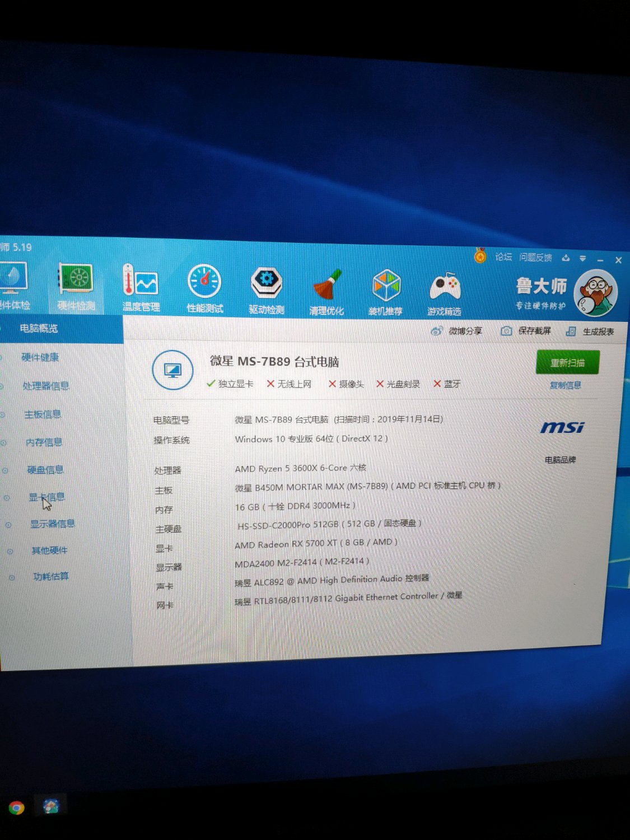Select 内存信息 in the sidebar
The width and height of the screenshot is (630, 840).
coord(44,442)
